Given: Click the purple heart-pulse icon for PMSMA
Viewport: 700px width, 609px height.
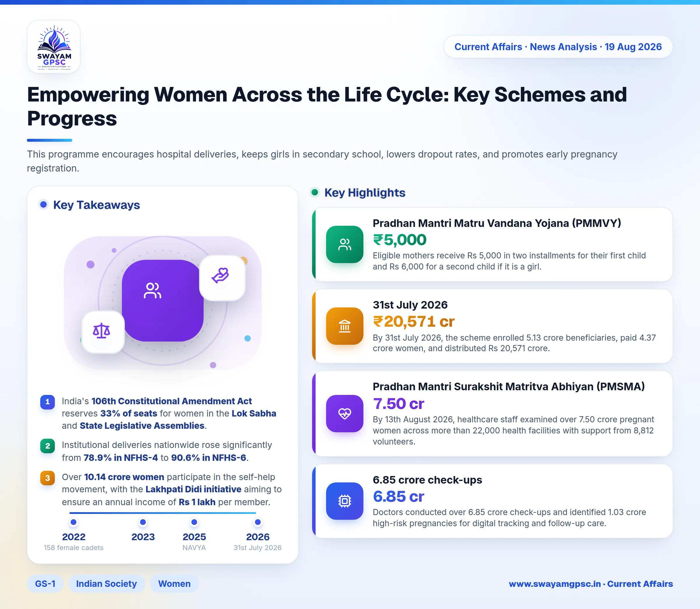Looking at the screenshot, I should click(344, 414).
